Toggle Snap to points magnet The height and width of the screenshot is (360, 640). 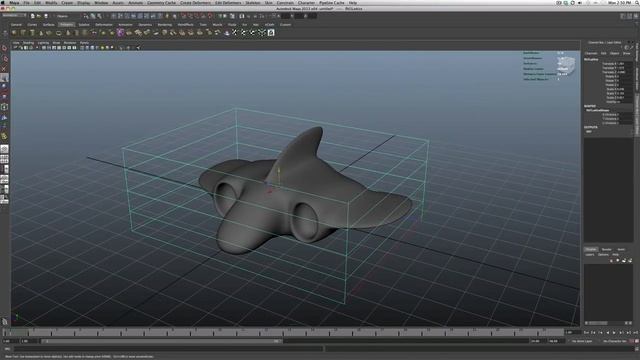[x=197, y=16]
